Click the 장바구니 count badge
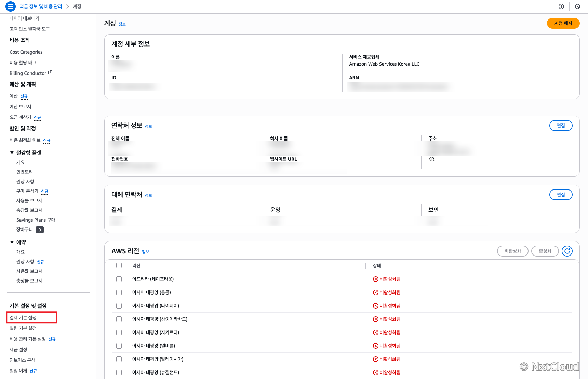Screen dimensions: 588x379 [40, 230]
